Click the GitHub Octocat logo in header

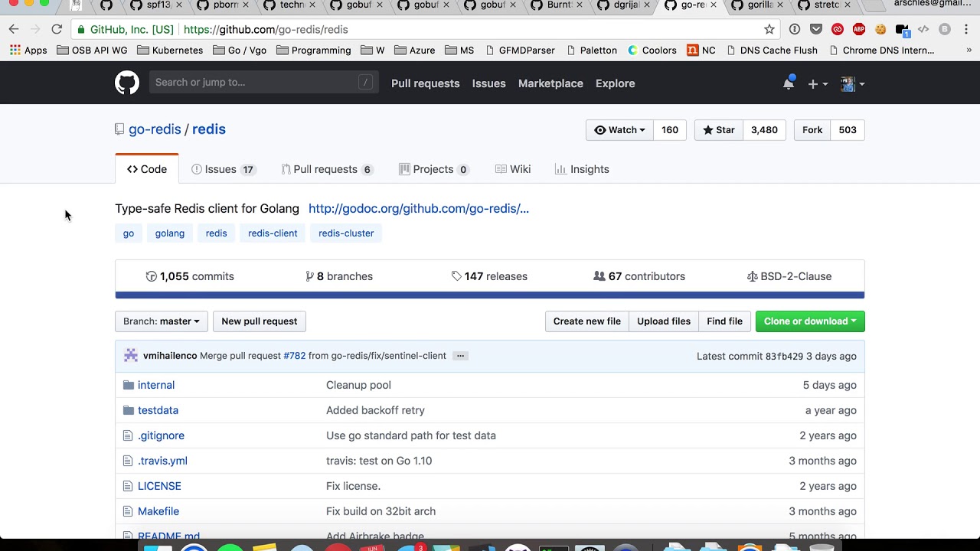click(127, 83)
